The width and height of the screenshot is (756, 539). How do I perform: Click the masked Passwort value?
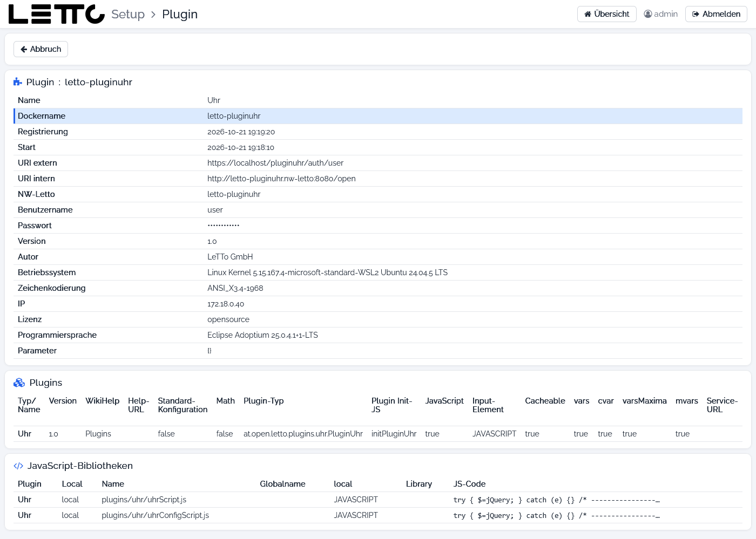coord(224,226)
